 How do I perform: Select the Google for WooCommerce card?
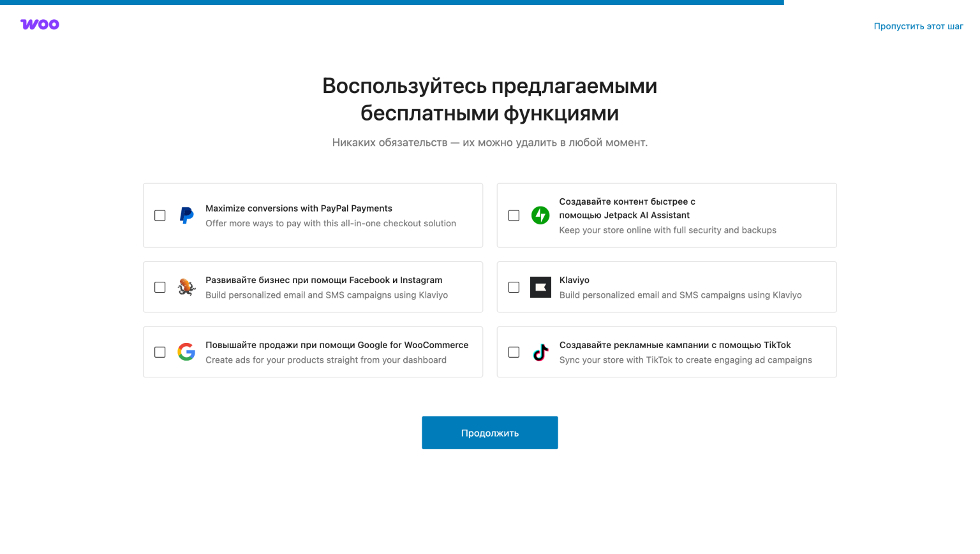[x=313, y=351]
